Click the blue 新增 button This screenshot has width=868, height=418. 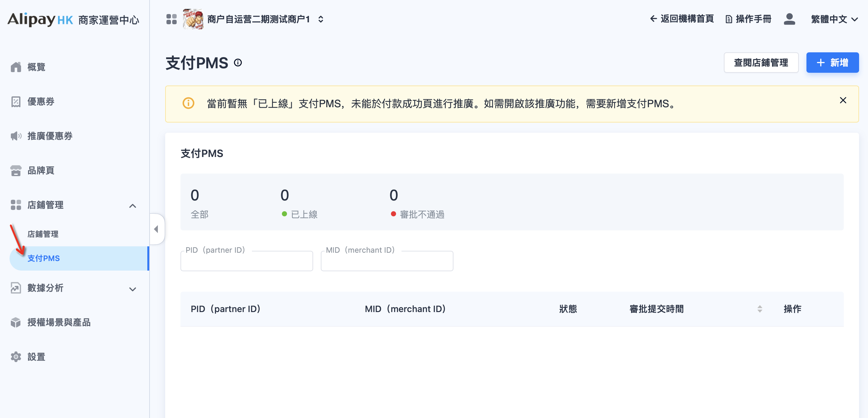click(x=832, y=62)
